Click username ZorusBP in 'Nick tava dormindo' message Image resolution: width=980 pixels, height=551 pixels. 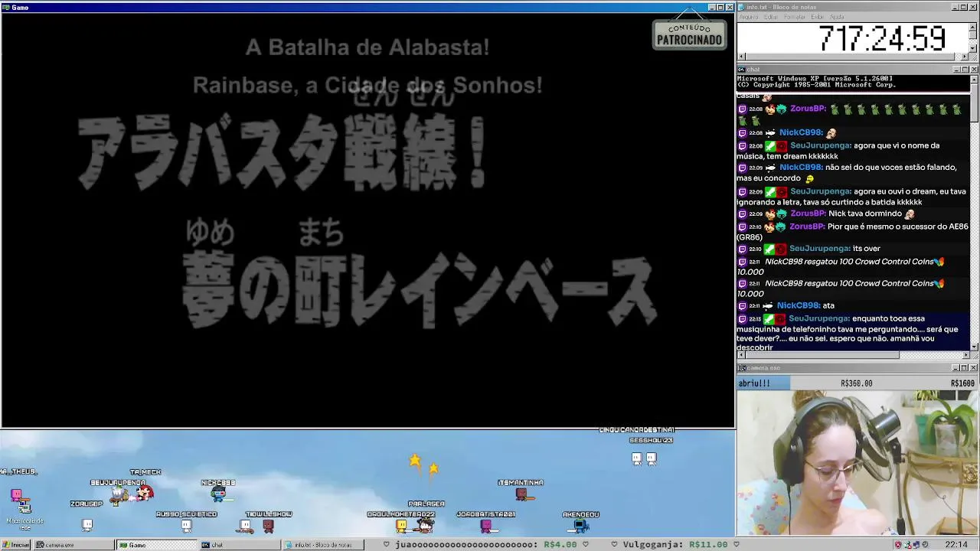[x=807, y=214]
